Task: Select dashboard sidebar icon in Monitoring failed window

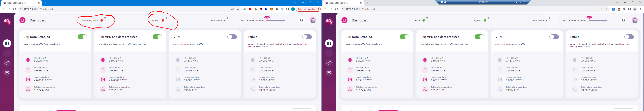Action: point(7,43)
